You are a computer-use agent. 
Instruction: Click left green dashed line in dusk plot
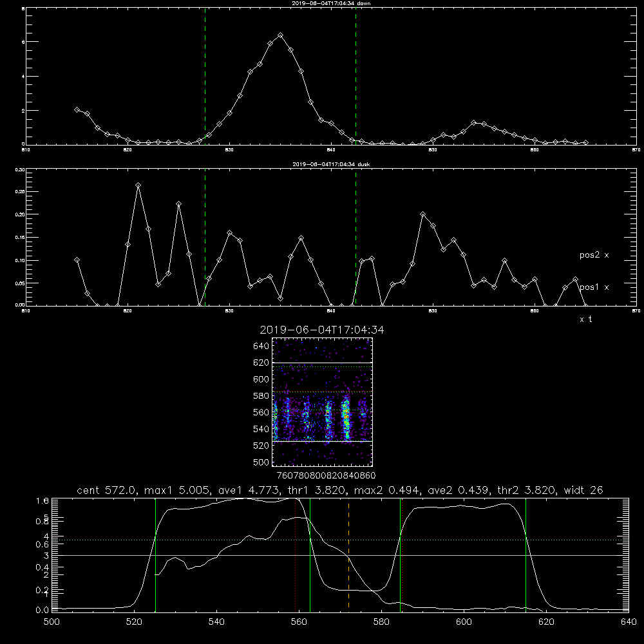point(205,236)
